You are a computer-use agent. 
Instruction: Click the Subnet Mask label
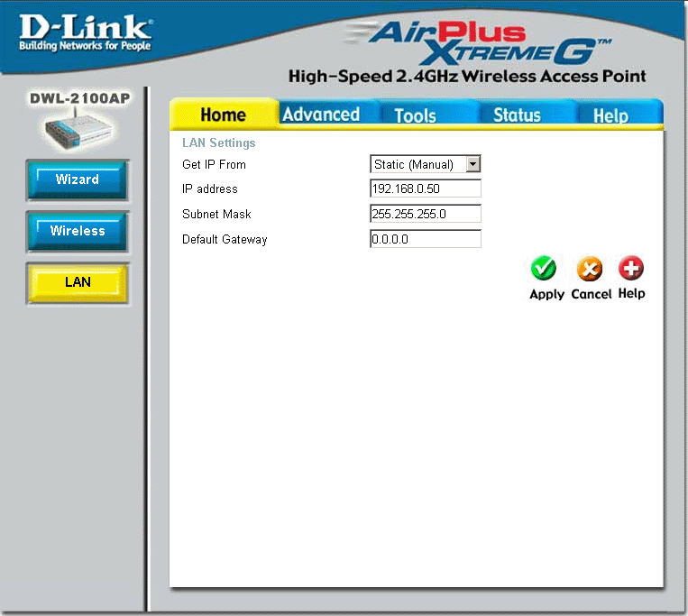coord(216,214)
